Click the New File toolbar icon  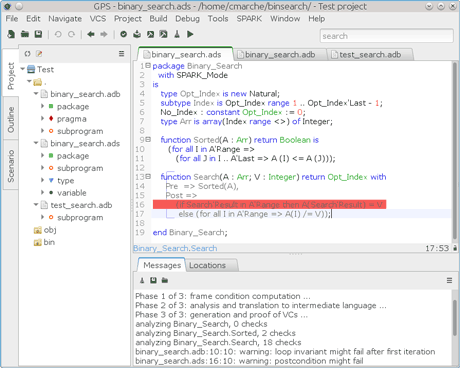11,34
